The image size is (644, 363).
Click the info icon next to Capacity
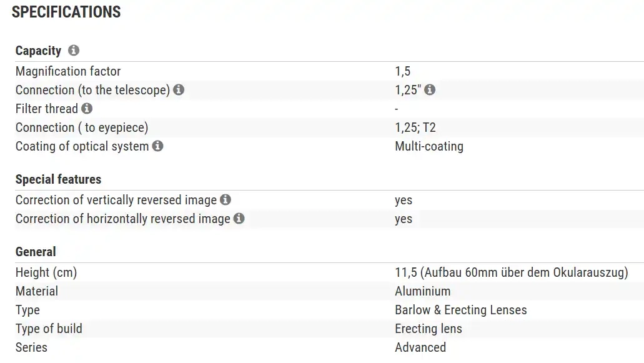pyautogui.click(x=74, y=51)
